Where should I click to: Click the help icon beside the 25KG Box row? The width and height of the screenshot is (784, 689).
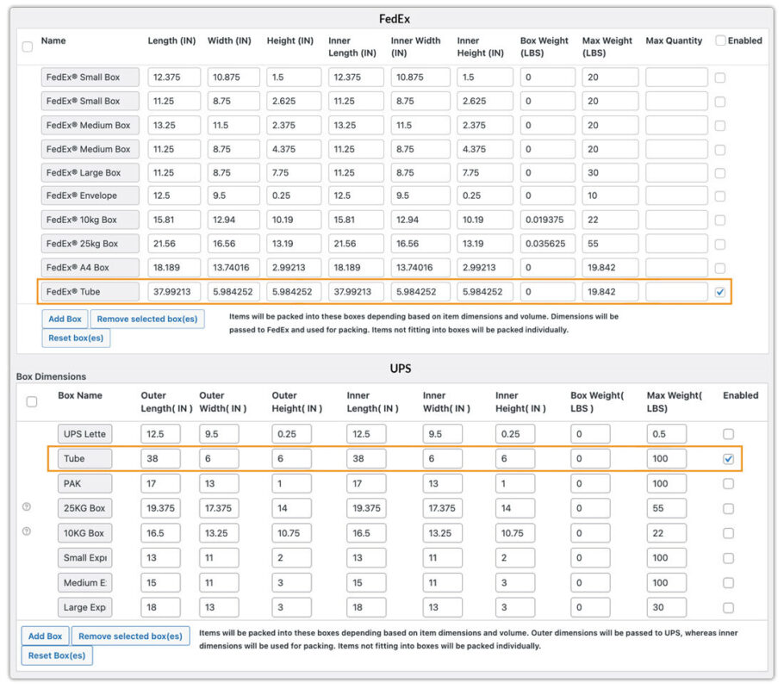coord(27,506)
